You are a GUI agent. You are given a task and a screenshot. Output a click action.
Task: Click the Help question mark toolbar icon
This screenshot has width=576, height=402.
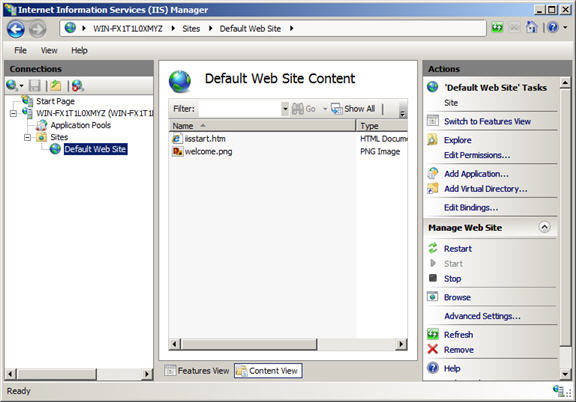553,28
